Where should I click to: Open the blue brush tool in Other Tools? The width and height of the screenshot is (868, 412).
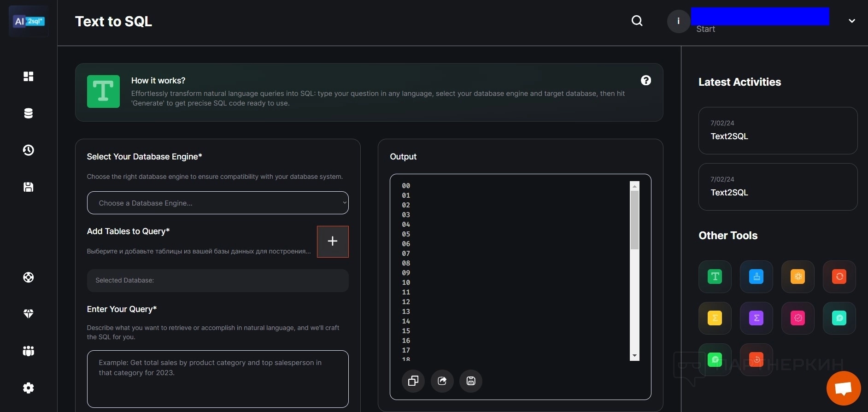tap(757, 277)
